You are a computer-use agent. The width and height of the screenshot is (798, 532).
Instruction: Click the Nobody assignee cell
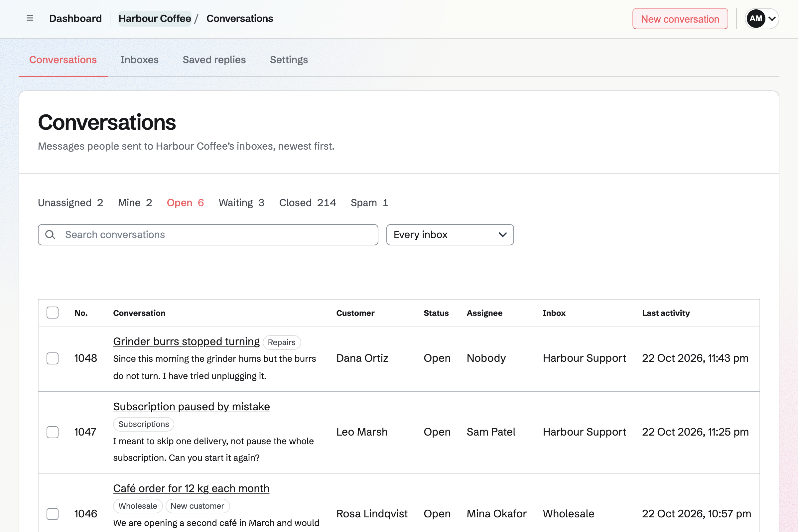point(486,358)
